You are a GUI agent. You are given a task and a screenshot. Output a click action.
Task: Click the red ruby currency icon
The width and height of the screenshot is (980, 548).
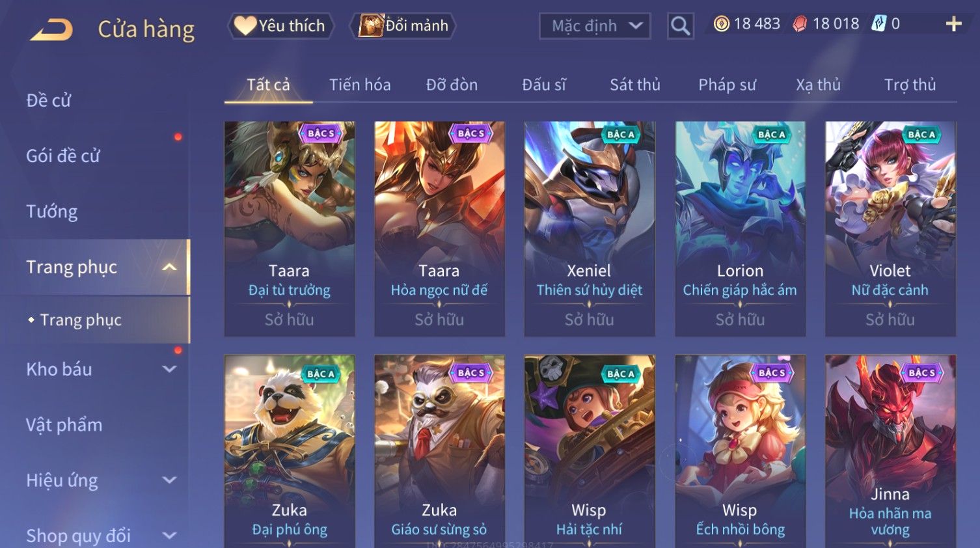coord(800,24)
